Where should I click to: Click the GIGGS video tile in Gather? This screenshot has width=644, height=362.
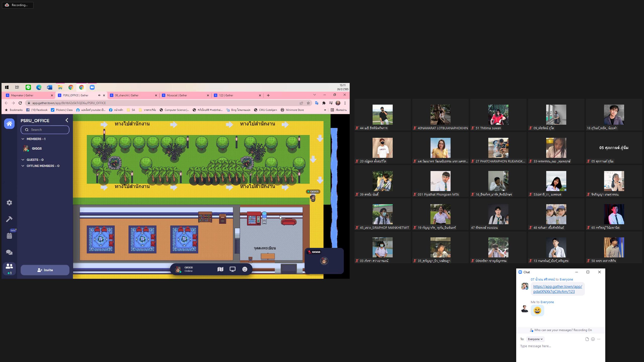point(324,261)
